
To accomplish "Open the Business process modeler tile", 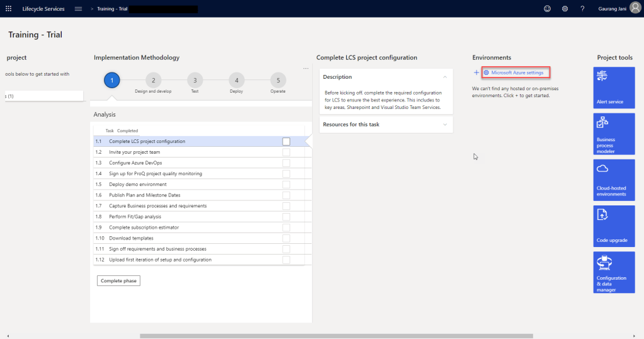I will tap(614, 134).
